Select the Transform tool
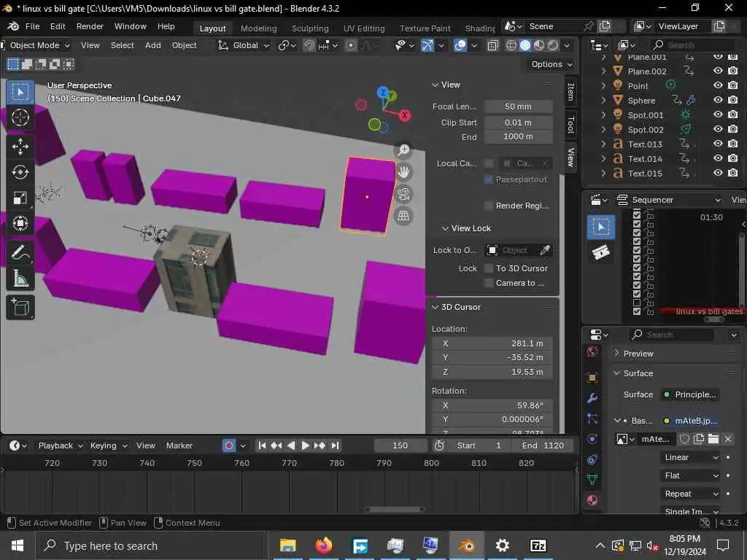 point(20,223)
